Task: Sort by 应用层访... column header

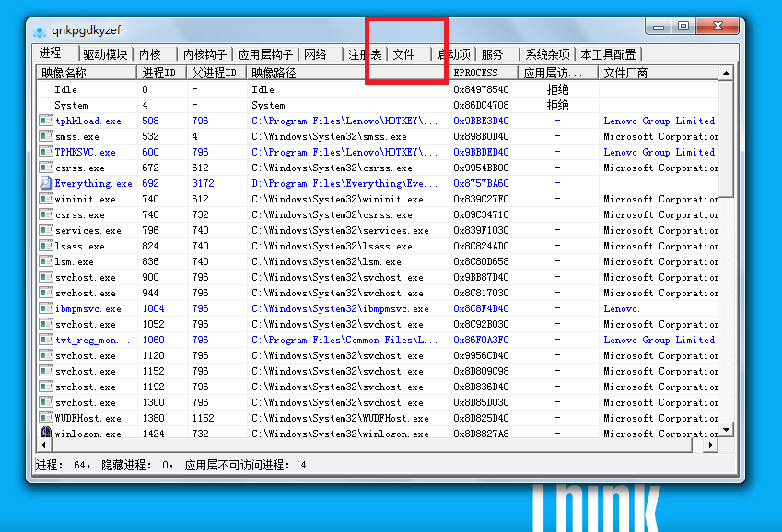Action: (558, 73)
